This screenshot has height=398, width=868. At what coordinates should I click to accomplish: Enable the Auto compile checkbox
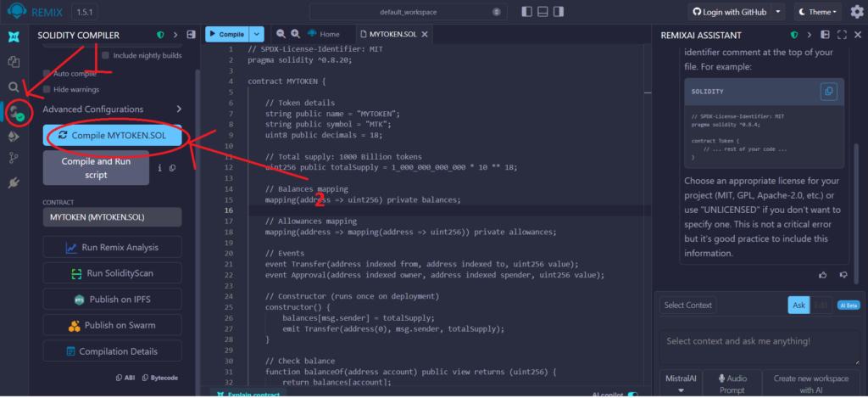(47, 74)
